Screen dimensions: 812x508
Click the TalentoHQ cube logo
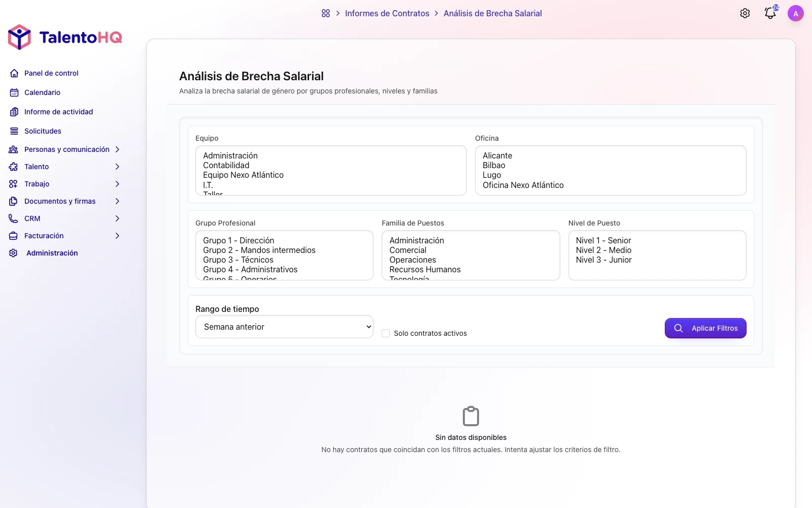coord(20,37)
